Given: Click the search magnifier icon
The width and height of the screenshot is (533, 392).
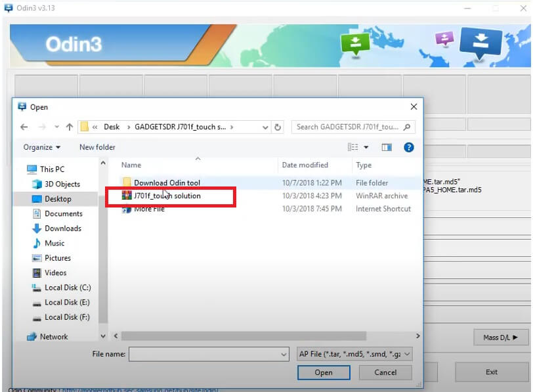Looking at the screenshot, I should [406, 127].
